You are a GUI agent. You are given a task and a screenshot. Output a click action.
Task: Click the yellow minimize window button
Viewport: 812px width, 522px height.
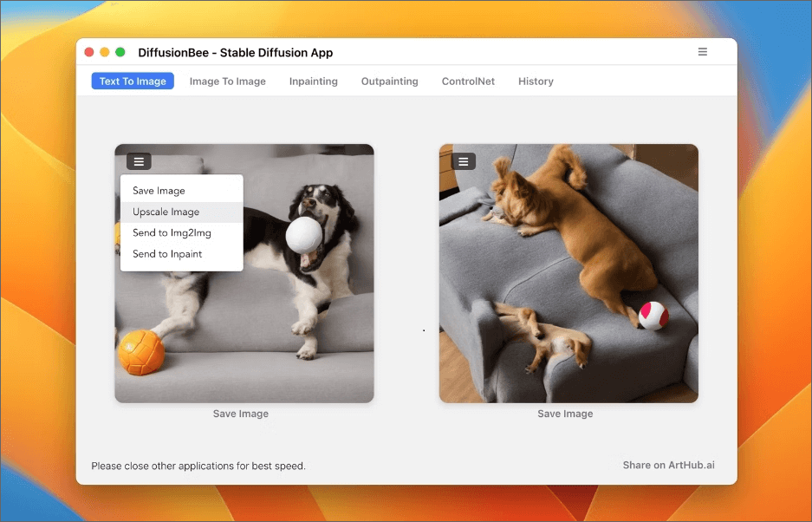pos(105,52)
